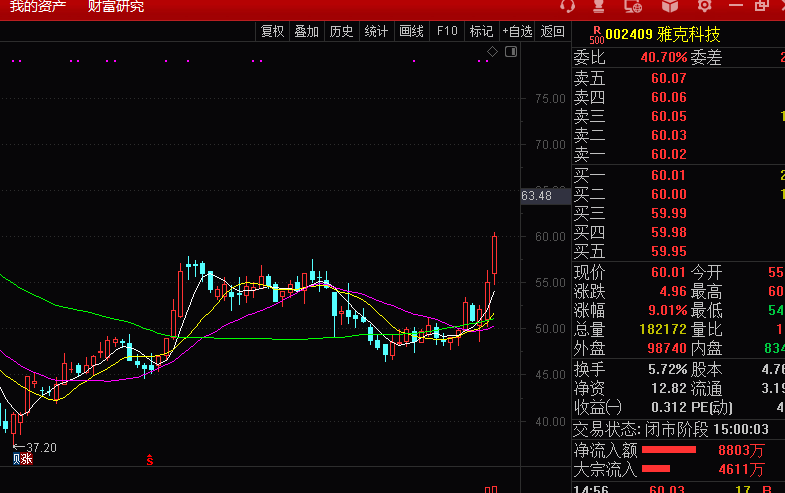
Task: Toggle the side panel layout icon
Action: tap(511, 52)
